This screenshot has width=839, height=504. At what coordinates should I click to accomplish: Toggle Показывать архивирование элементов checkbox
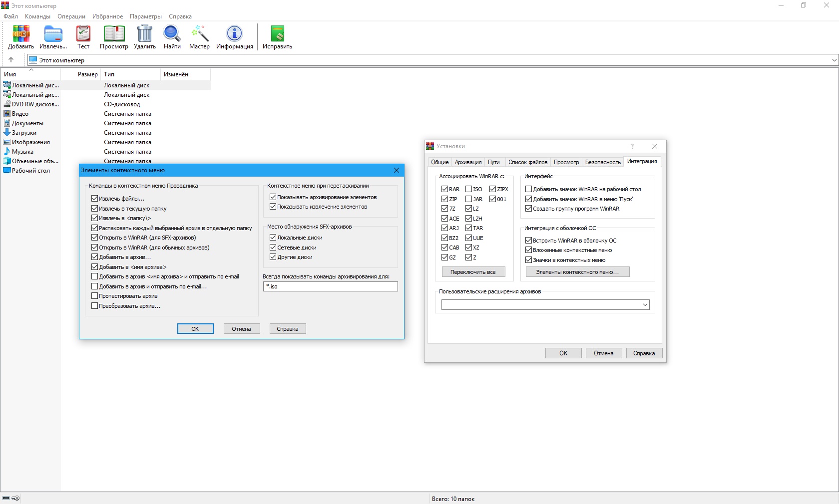tap(273, 197)
